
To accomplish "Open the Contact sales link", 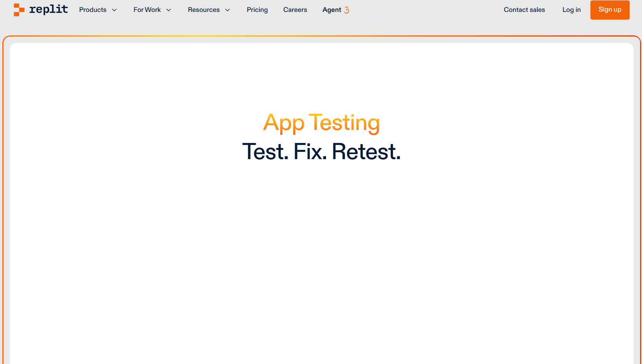I will pos(524,10).
